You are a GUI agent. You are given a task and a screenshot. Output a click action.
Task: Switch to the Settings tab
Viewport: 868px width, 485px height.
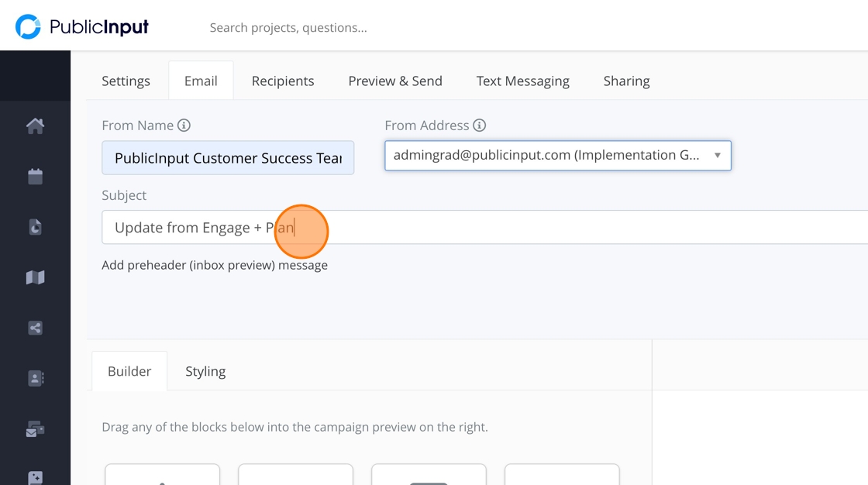pos(126,81)
